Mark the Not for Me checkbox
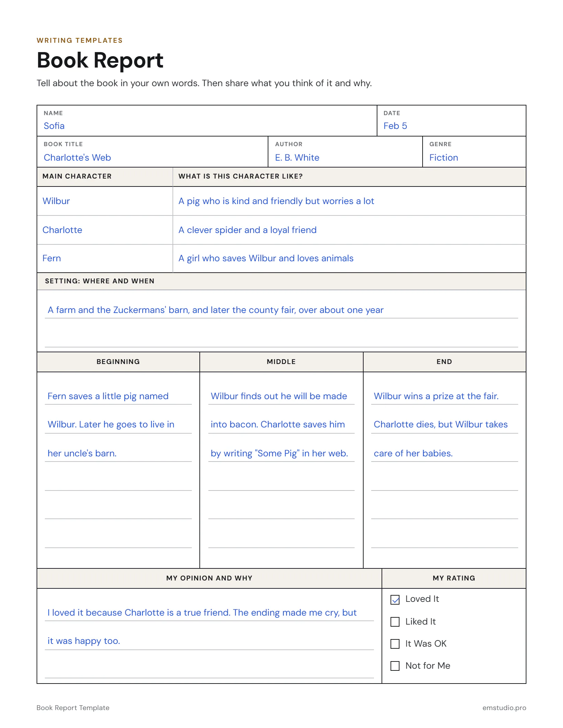Viewport: 563px width, 728px height. pyautogui.click(x=395, y=666)
